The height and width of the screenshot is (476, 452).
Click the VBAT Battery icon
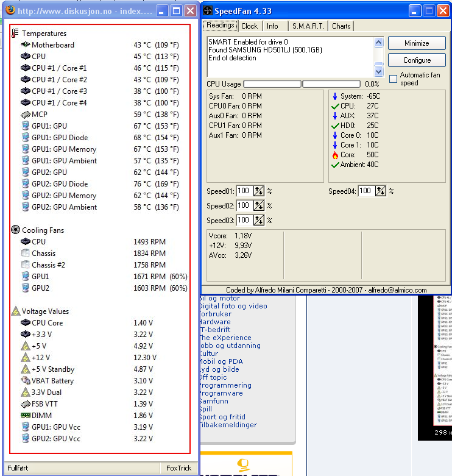(x=26, y=381)
